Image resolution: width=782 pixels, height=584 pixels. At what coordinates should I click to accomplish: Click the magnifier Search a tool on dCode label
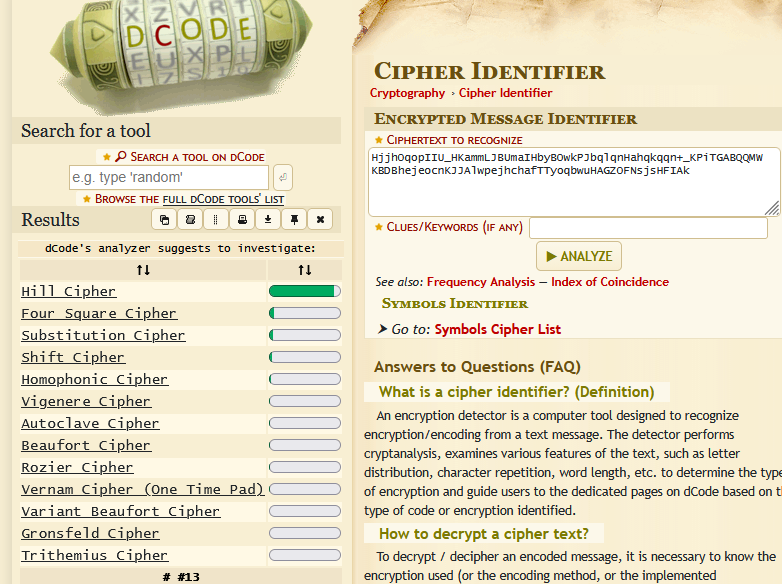(190, 157)
